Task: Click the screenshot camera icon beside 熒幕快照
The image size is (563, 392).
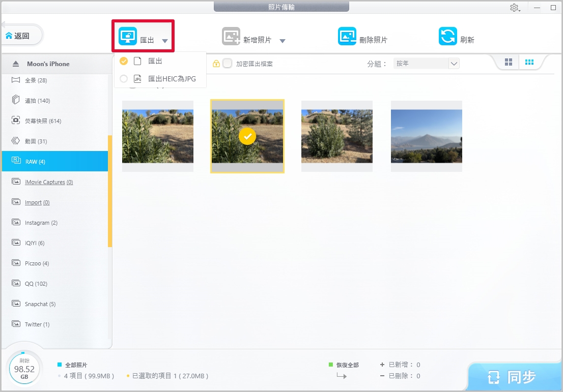Action: click(x=16, y=120)
